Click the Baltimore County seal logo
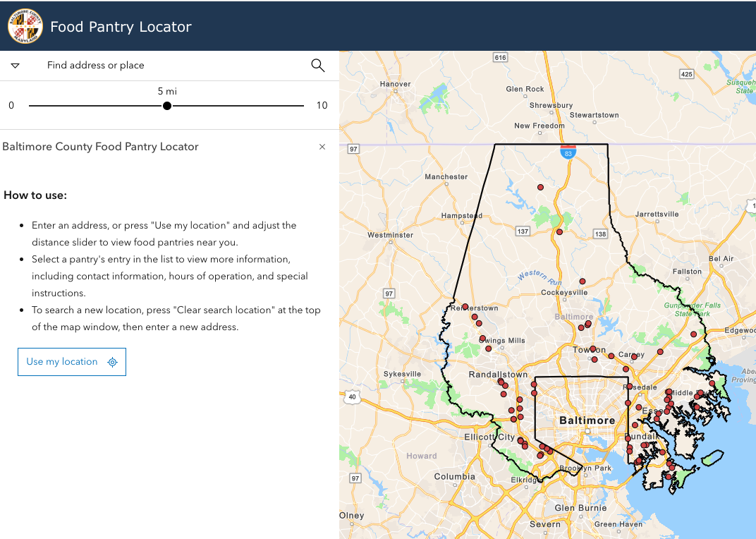Viewport: 756px width, 539px height. pyautogui.click(x=25, y=25)
